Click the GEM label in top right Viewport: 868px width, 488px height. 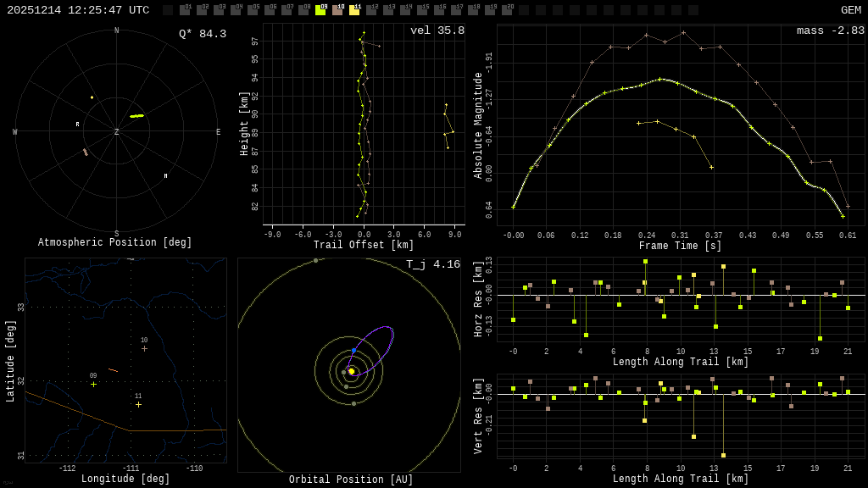850,10
